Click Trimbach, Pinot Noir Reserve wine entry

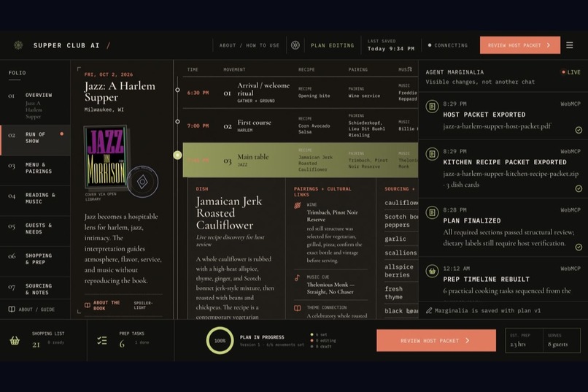tap(332, 215)
